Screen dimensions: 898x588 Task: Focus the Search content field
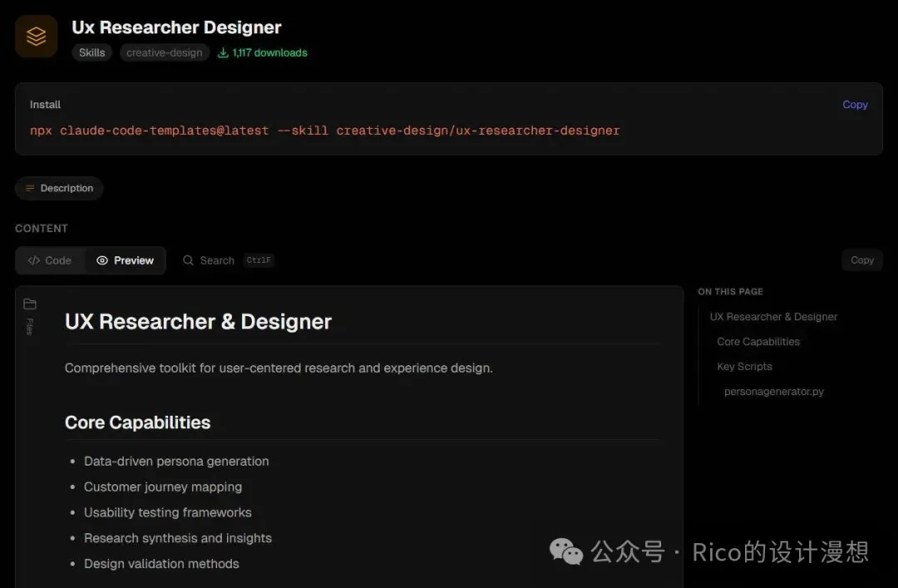click(217, 260)
